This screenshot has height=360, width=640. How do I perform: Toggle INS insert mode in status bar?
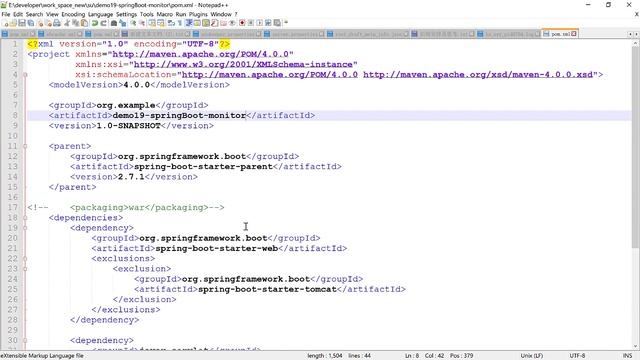(627, 356)
